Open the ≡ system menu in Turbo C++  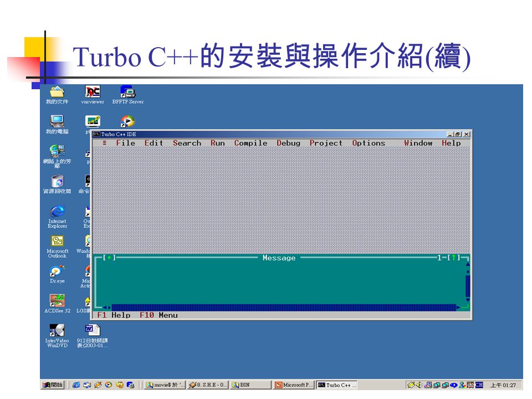point(105,143)
